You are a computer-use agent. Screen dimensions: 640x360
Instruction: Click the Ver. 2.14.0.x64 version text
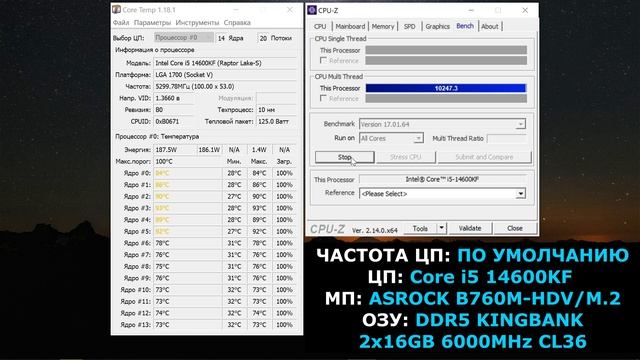[375, 230]
